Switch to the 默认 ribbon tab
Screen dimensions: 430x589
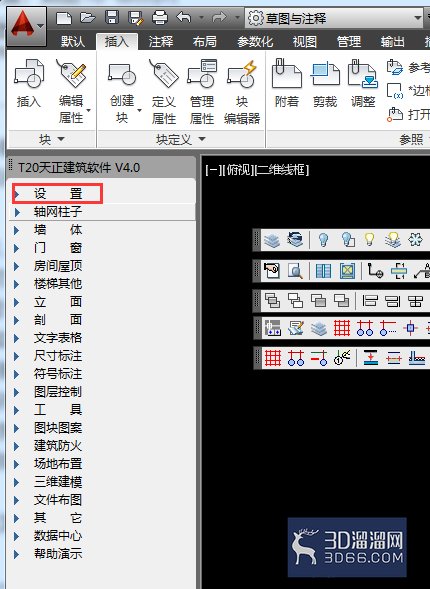click(x=73, y=41)
